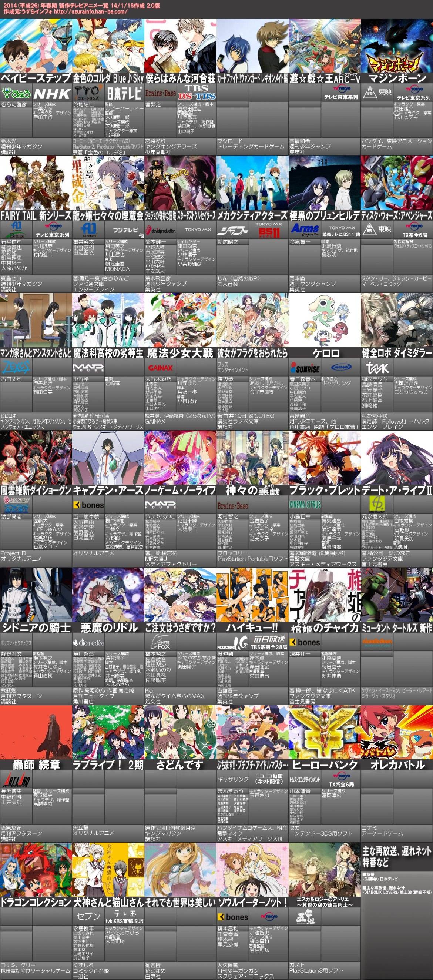Open the ハイキュー!! artwork

click(x=252, y=595)
